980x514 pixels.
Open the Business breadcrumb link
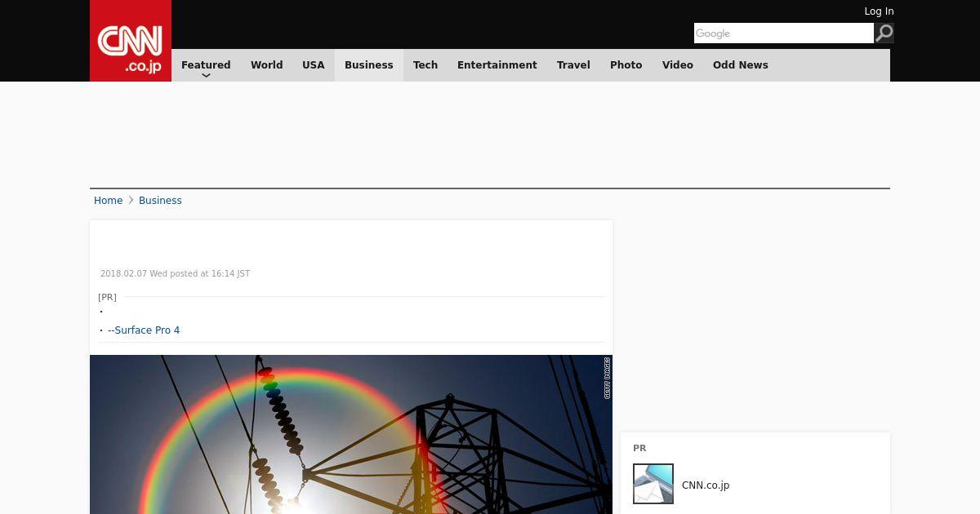point(160,201)
